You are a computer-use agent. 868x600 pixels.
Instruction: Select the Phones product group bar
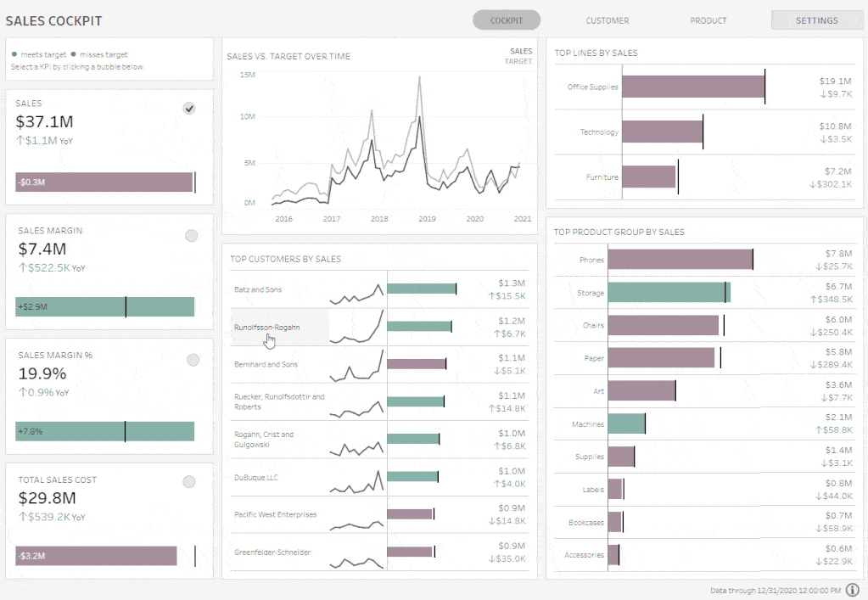click(x=680, y=260)
